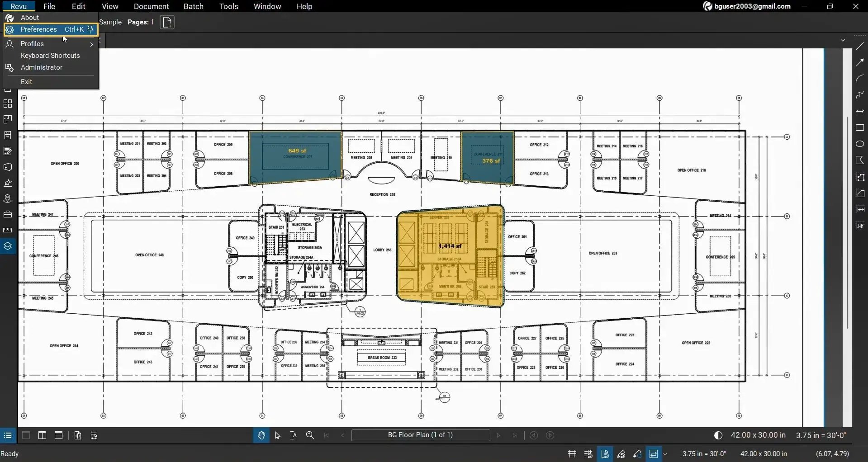Screen dimensions: 868x462
Task: Switch to single view layout
Action: point(26,435)
